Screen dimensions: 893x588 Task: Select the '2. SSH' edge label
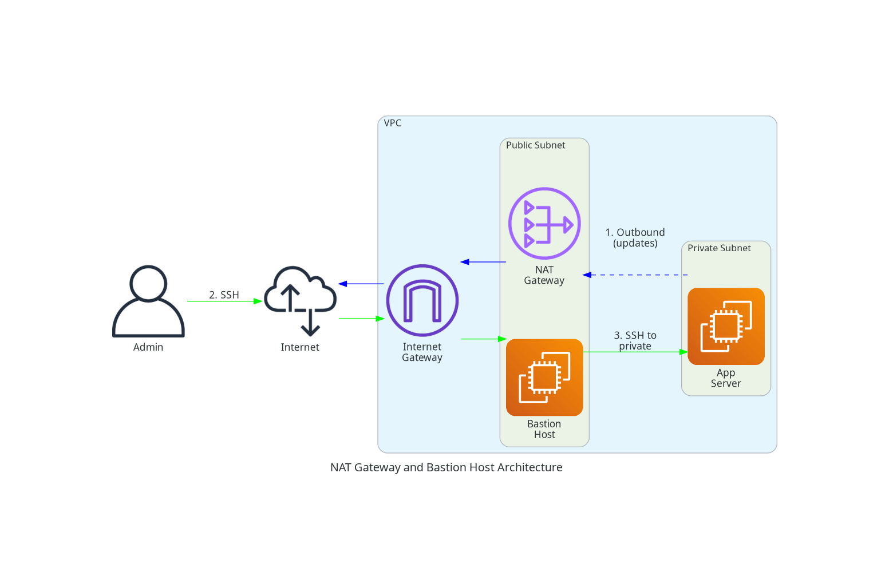(224, 295)
